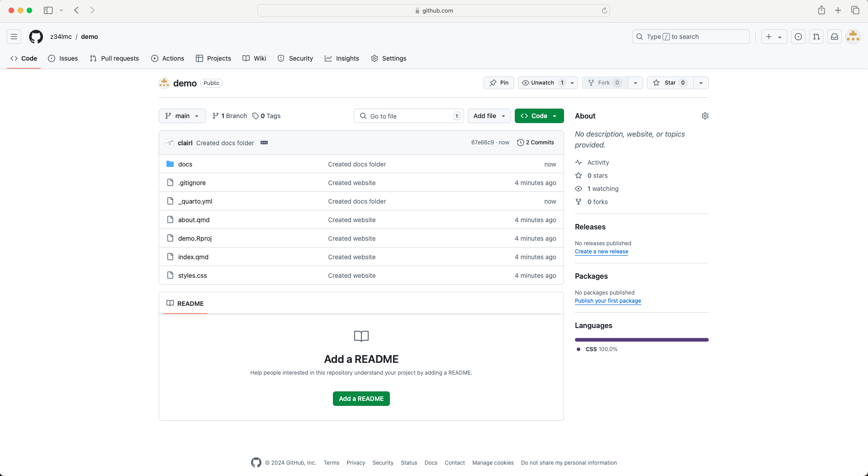Open the main branch dropdown
The height and width of the screenshot is (476, 868).
click(182, 116)
